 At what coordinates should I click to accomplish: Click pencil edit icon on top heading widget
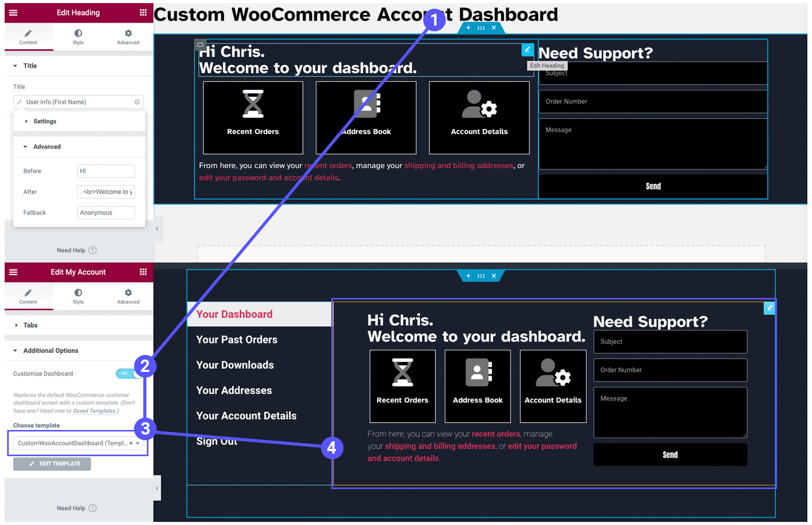coord(527,50)
